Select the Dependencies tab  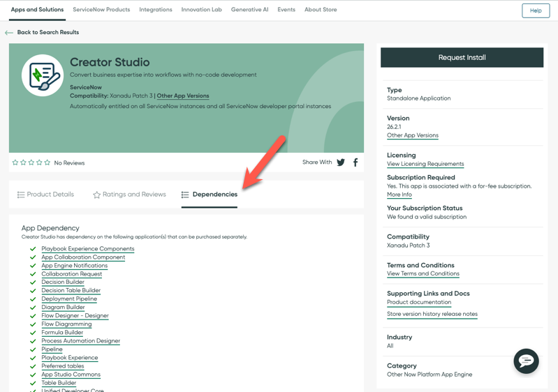(x=210, y=195)
